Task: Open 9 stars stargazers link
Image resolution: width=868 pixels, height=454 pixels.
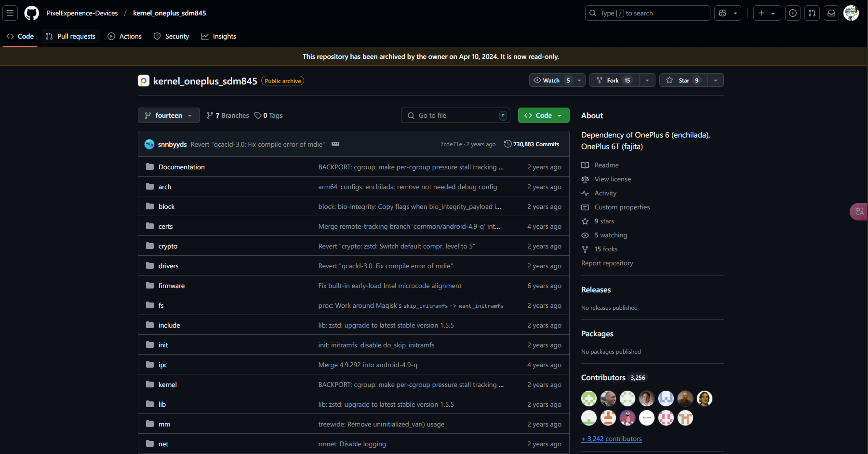Action: tap(598, 221)
